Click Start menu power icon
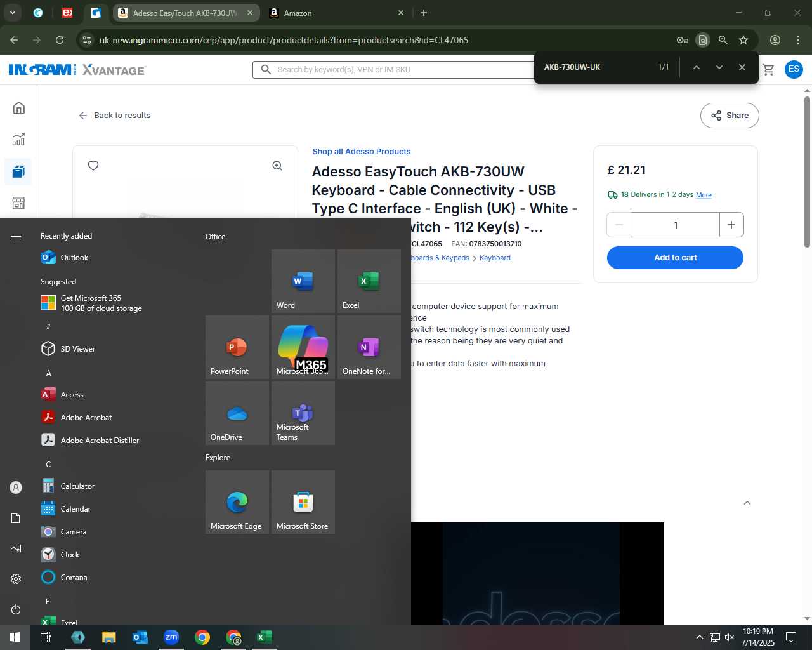This screenshot has width=812, height=650. pyautogui.click(x=16, y=609)
